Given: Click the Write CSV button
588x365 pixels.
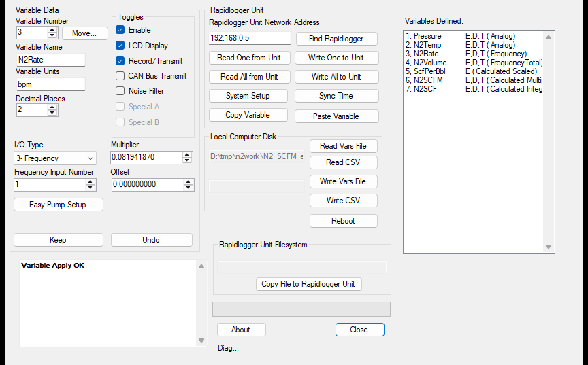Looking at the screenshot, I should point(343,201).
